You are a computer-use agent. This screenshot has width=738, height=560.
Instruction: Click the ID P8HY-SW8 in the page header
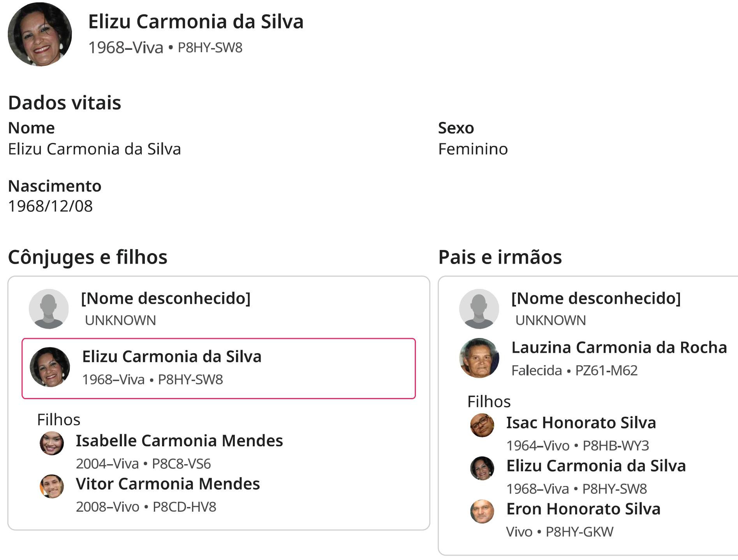click(210, 48)
